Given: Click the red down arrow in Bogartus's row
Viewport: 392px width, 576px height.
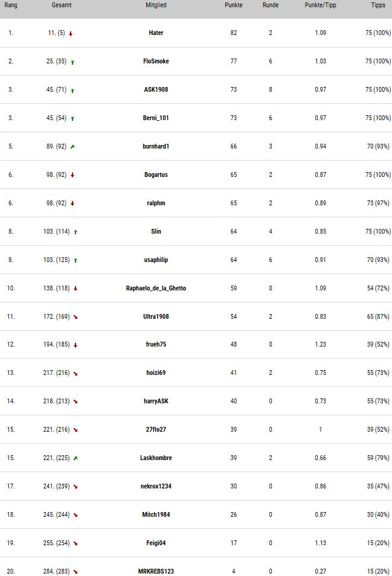Looking at the screenshot, I should coord(72,175).
